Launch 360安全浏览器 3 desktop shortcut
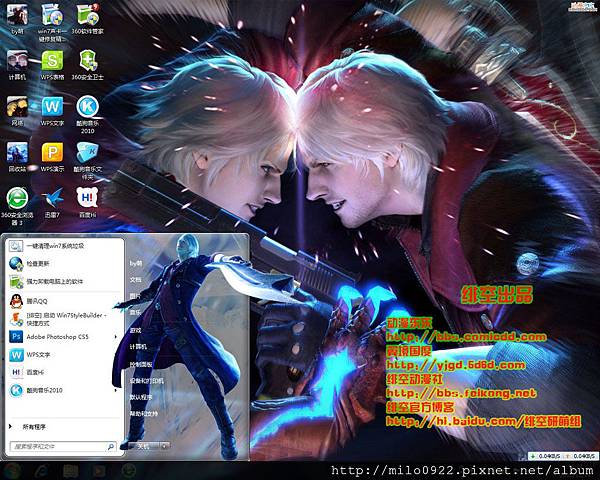 coord(17,206)
